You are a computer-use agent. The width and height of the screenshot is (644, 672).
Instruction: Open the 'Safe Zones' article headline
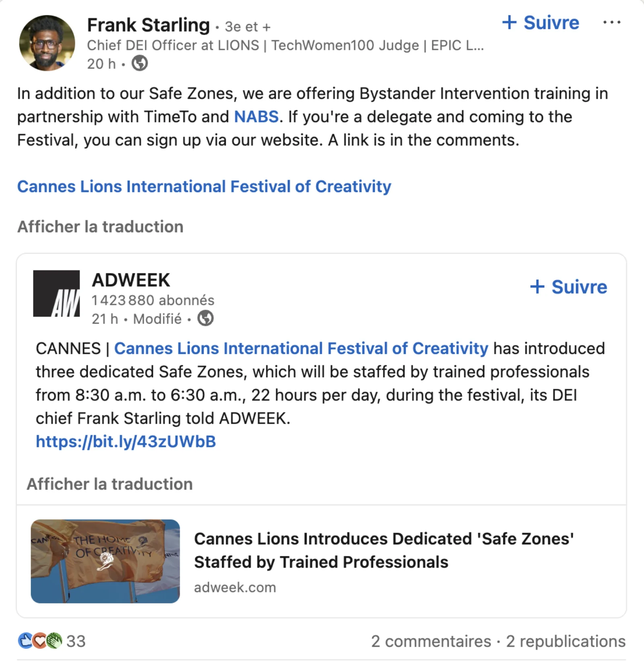pos(384,550)
